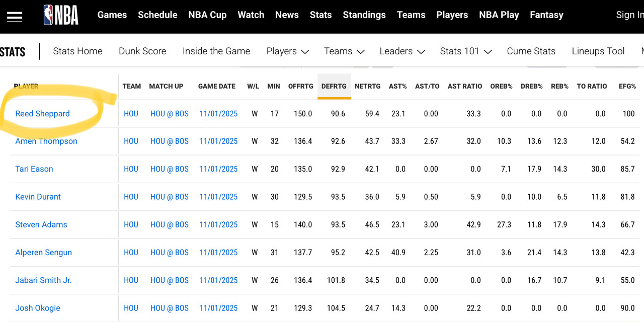
Task: Open Steven Adams player page
Action: coord(41,225)
